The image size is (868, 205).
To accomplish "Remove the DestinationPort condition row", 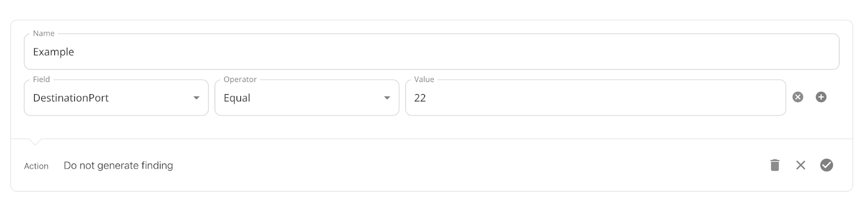I will [797, 97].
